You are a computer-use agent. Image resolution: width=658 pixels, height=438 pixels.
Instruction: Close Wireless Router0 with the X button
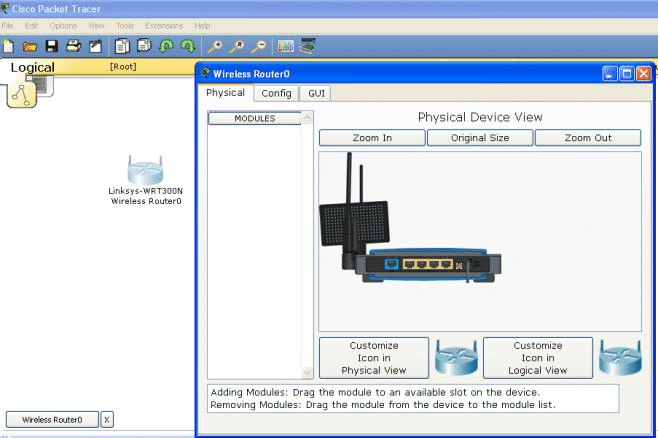click(x=107, y=420)
